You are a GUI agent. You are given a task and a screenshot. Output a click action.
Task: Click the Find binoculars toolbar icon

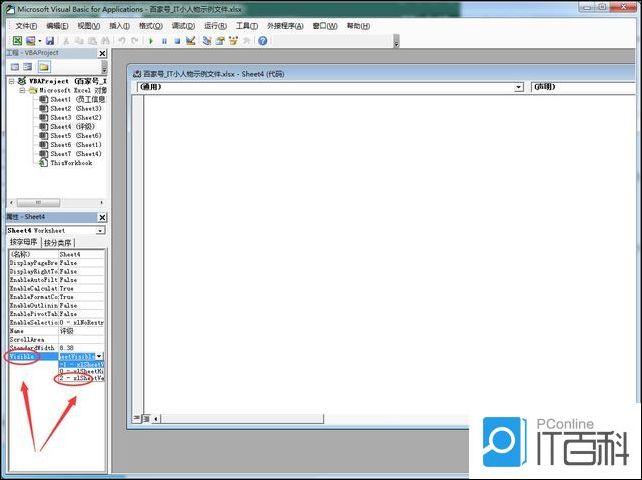pos(105,41)
